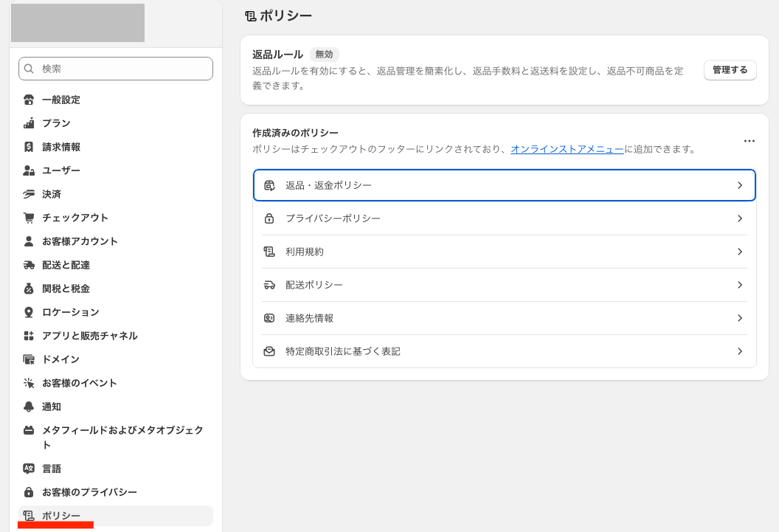Open the three-dot menu for 作成済みのポリシー
This screenshot has height=532, width=779.
click(x=749, y=141)
